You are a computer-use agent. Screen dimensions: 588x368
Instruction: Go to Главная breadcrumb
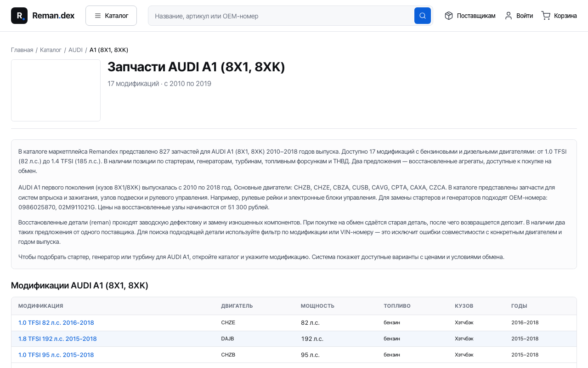(x=22, y=50)
